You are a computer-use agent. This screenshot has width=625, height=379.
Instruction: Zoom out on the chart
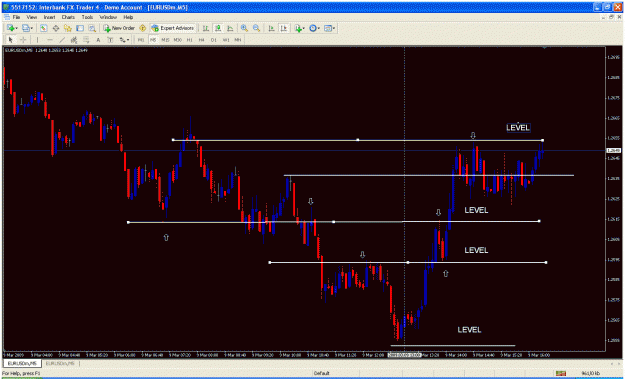(x=256, y=28)
